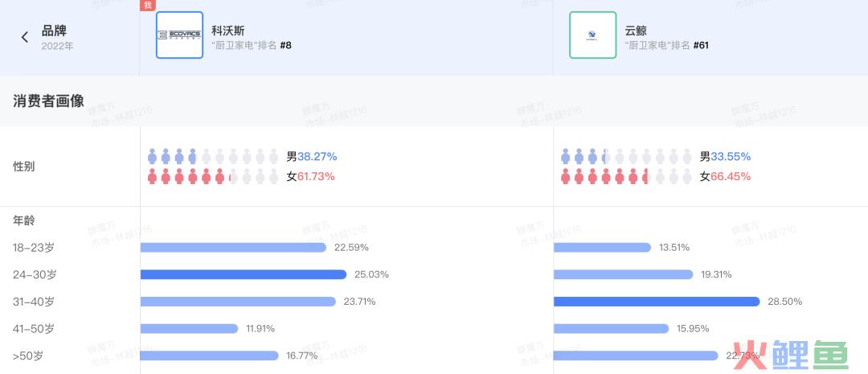The width and height of the screenshot is (868, 374).
Task: Click the 24-30岁 age label
Action: coord(35,275)
